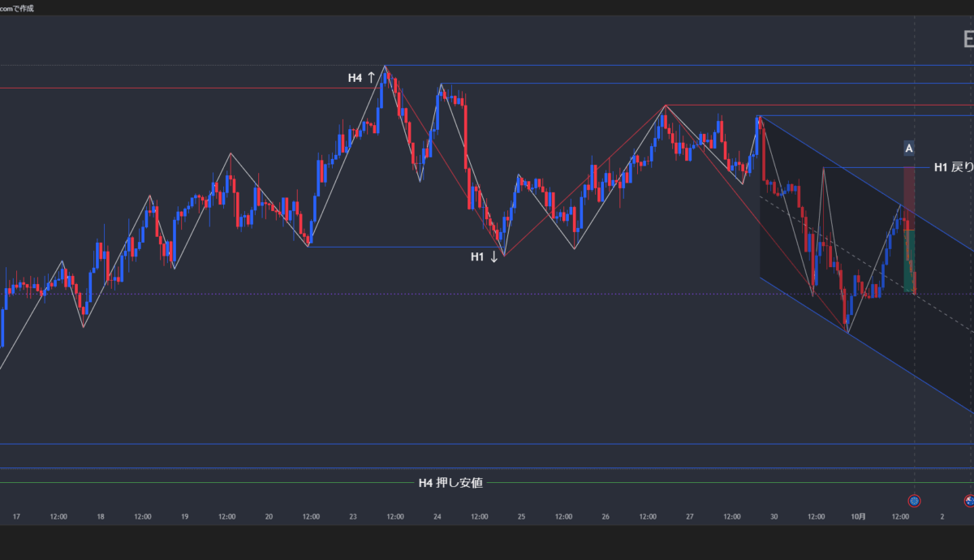Click the '20' date on time axis
Screen dimensions: 974x560
[x=269, y=516]
